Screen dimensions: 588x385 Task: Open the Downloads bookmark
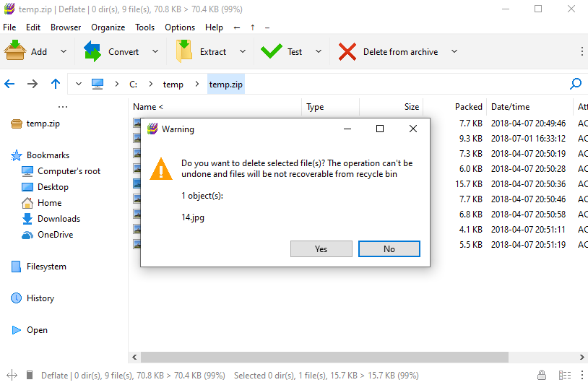coord(51,219)
